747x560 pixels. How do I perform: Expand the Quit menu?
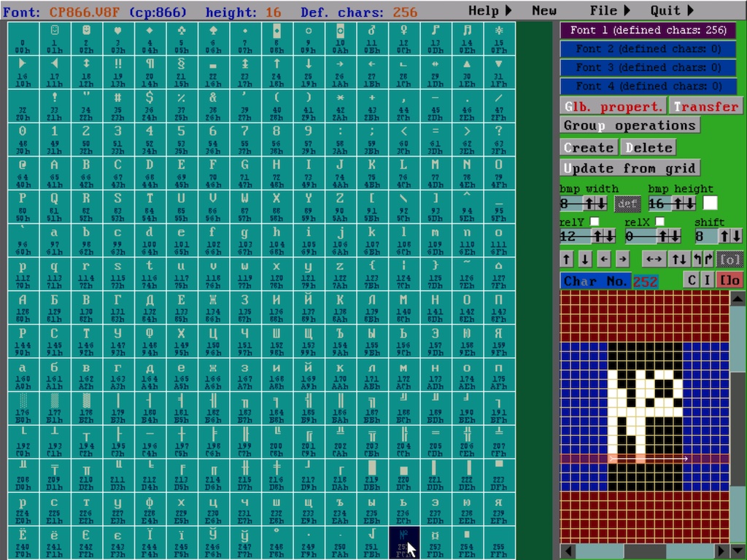[672, 11]
